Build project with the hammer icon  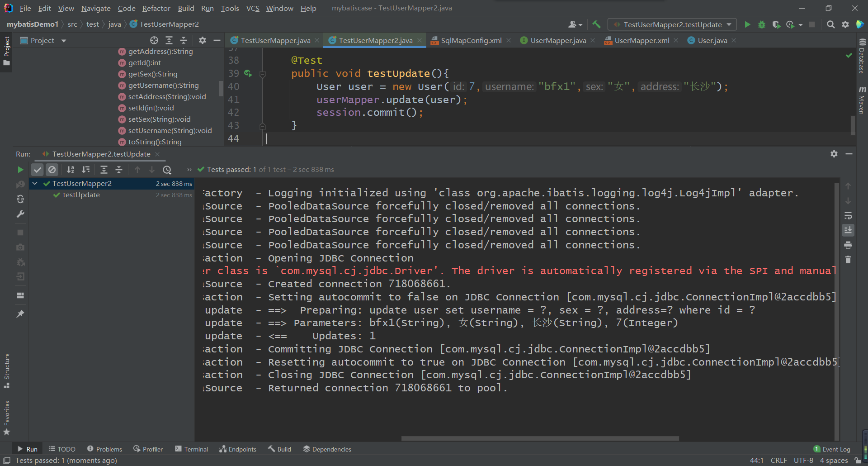coord(596,24)
